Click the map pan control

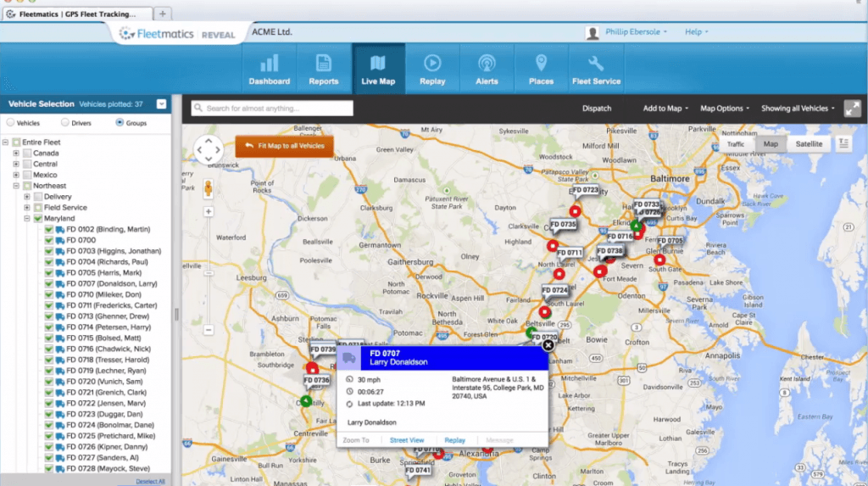[x=209, y=149]
